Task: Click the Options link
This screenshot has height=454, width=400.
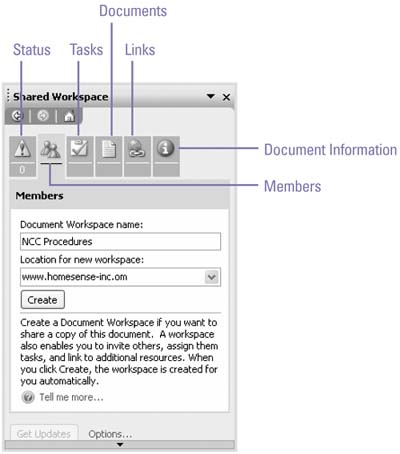Action: (x=110, y=434)
